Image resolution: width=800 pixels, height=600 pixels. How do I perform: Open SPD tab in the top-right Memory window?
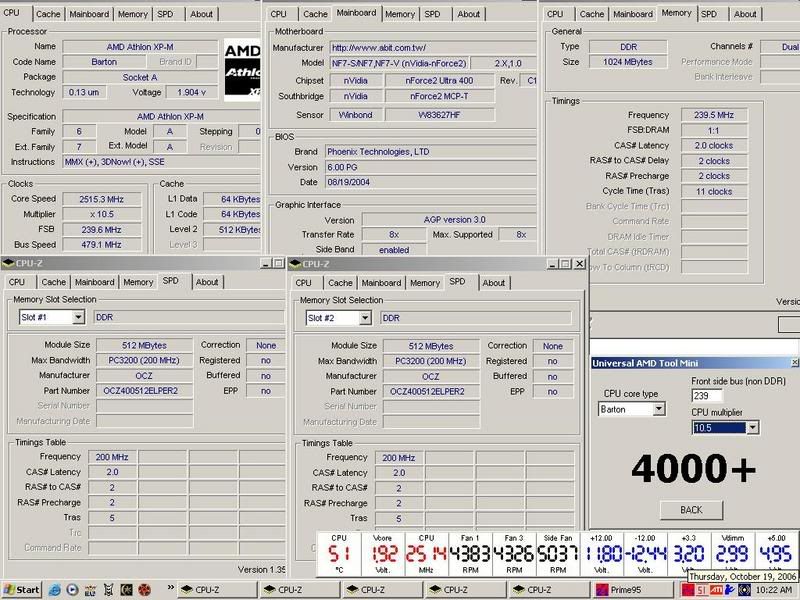pyautogui.click(x=708, y=14)
